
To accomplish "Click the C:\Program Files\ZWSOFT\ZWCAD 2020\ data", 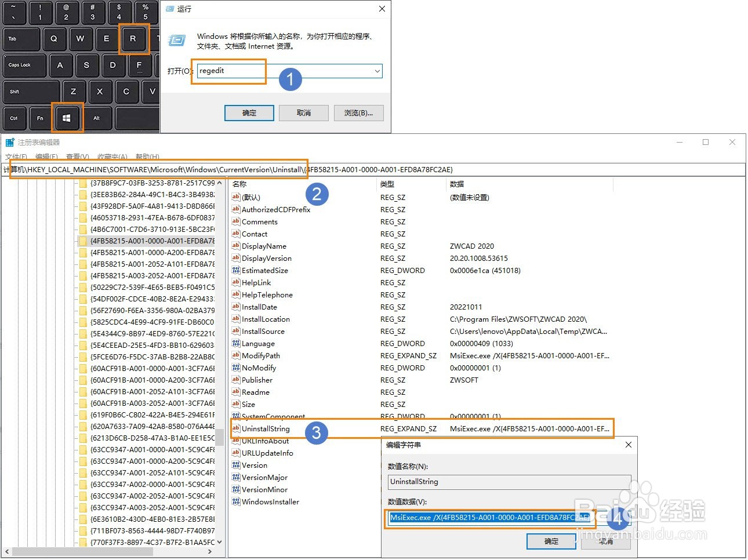I will pos(518,319).
